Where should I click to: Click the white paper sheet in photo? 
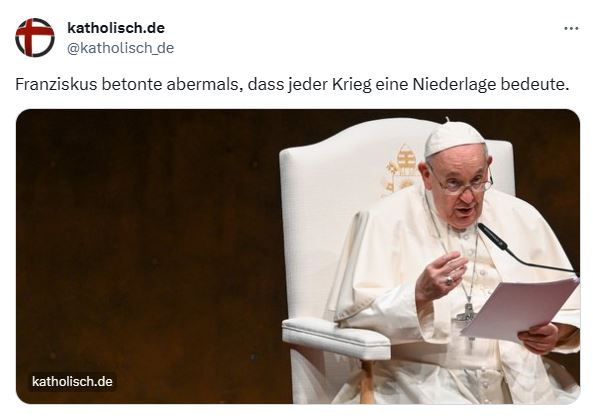point(522,308)
